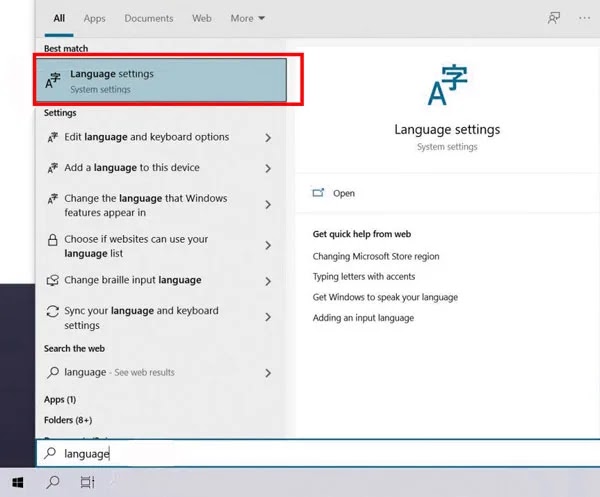Expand Edit language and keyboard options chevron
Screen dimensions: 600x497
click(x=268, y=138)
